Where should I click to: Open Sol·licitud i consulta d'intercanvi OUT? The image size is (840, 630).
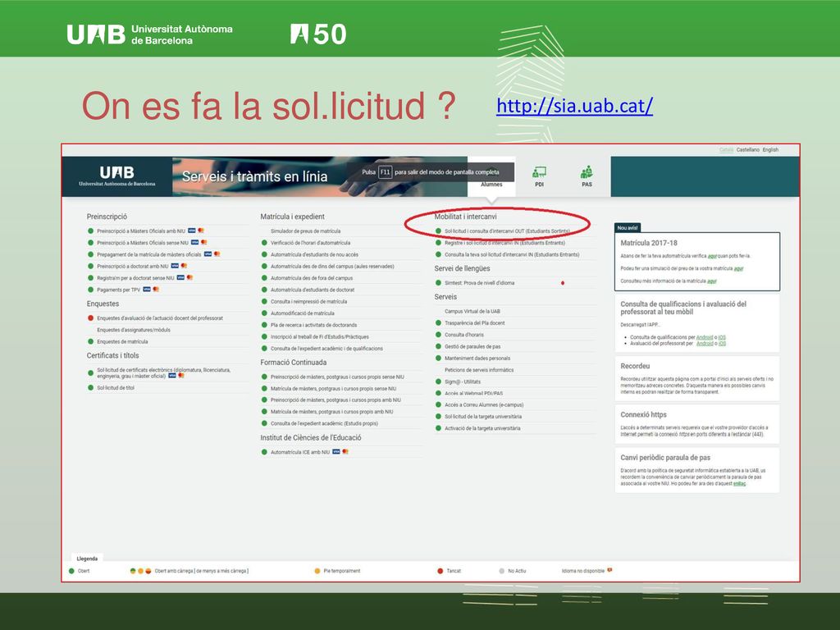pos(507,231)
